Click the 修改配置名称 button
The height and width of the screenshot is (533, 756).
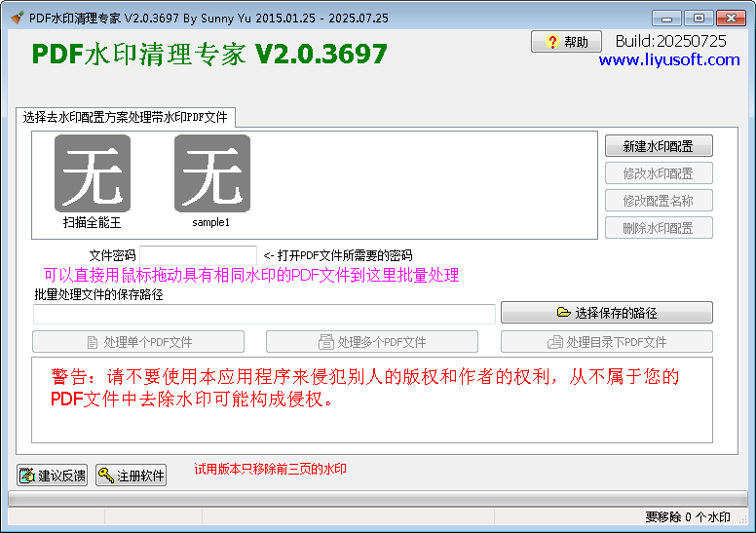[x=659, y=201]
